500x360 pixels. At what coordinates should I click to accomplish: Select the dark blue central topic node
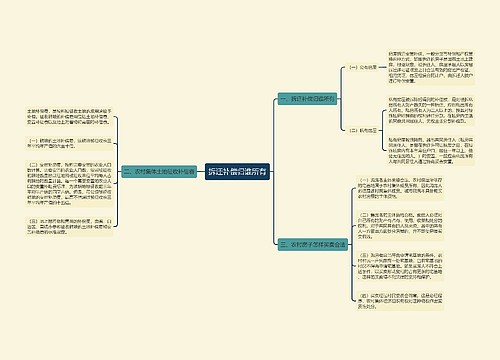(x=237, y=172)
